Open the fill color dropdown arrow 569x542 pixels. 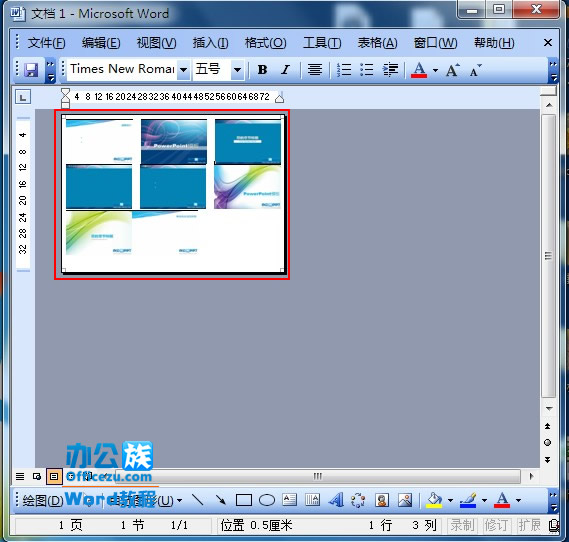tap(450, 500)
